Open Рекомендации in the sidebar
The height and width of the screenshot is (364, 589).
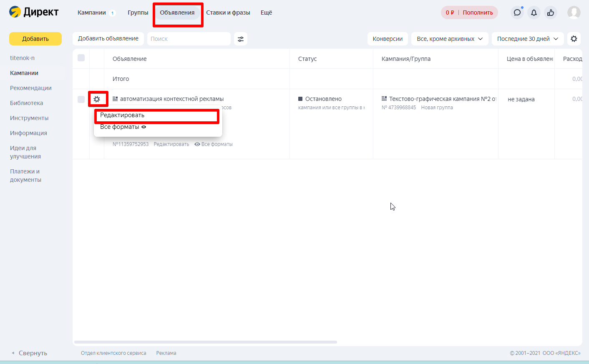[x=31, y=88]
